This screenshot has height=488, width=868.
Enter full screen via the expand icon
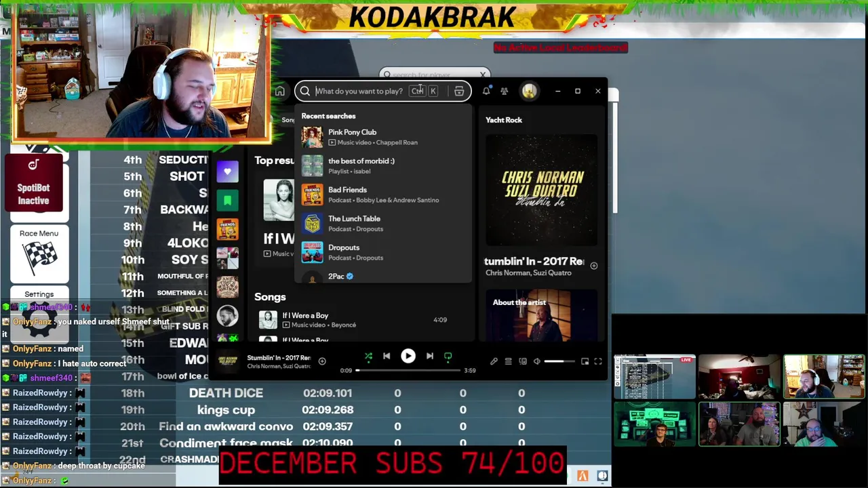point(598,361)
